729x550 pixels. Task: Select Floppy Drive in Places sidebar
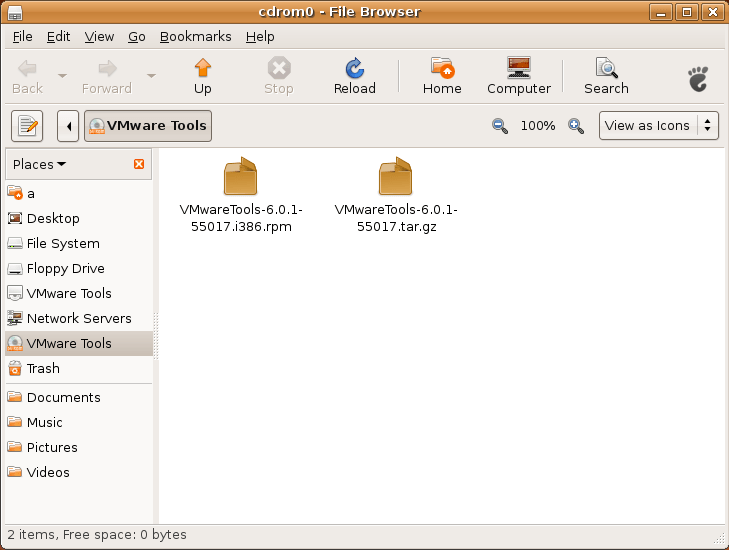click(79, 269)
